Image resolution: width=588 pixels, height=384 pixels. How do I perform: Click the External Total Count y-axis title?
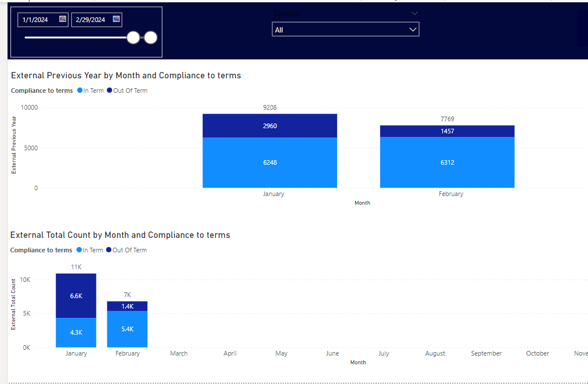[x=13, y=304]
